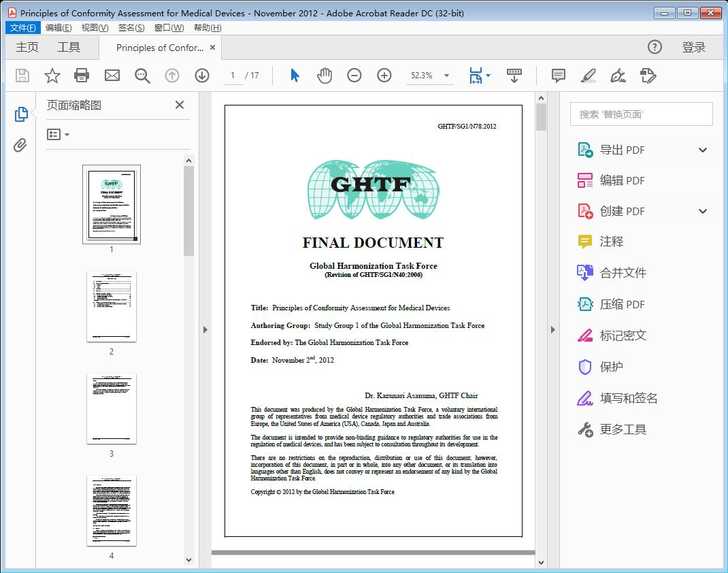Open the 文件(F) menu
Viewport: 728px width, 573px height.
pos(23,28)
